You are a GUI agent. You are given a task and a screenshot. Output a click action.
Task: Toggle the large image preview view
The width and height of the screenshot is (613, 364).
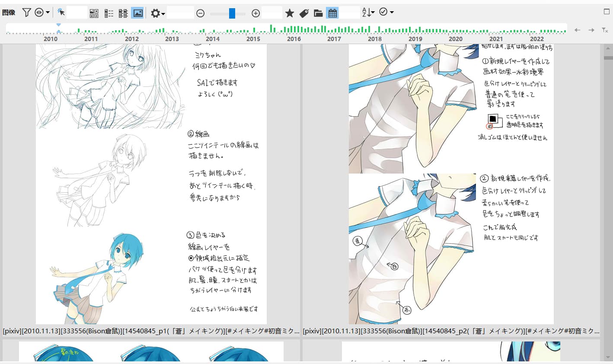137,13
